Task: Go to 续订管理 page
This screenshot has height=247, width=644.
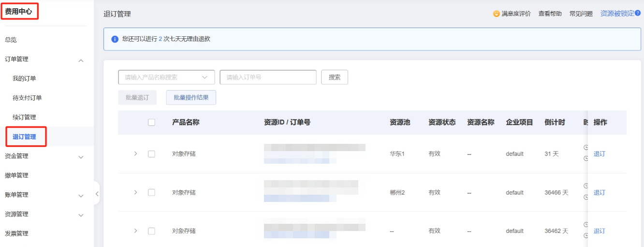Action: point(24,117)
